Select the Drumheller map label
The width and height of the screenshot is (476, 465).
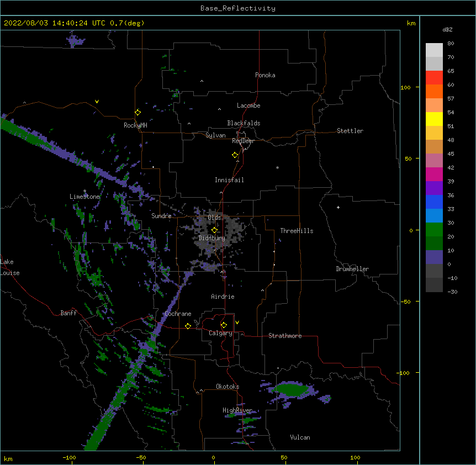pyautogui.click(x=352, y=269)
